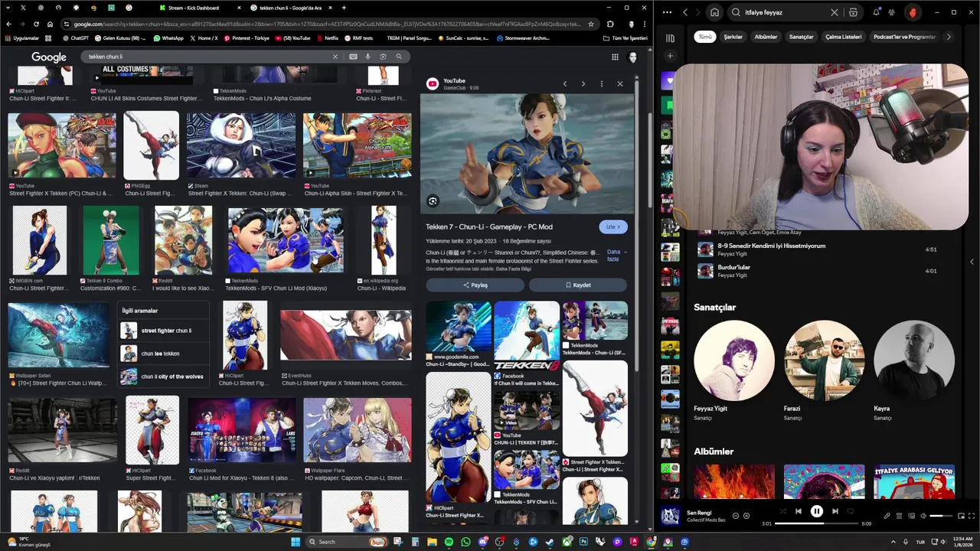Expand description with Daha fazla
980x551 pixels.
615,255
